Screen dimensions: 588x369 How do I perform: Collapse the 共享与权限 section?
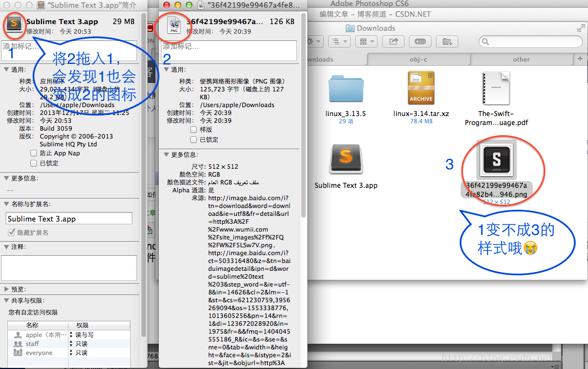click(x=6, y=301)
